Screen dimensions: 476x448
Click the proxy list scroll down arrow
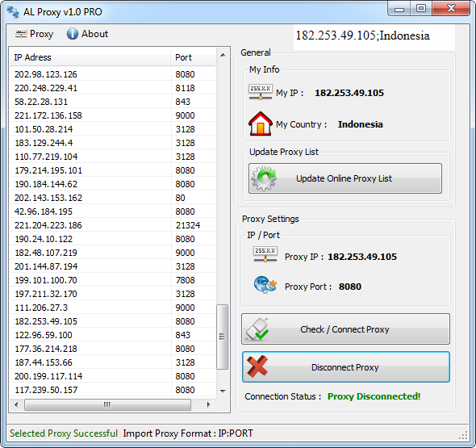[x=223, y=391]
